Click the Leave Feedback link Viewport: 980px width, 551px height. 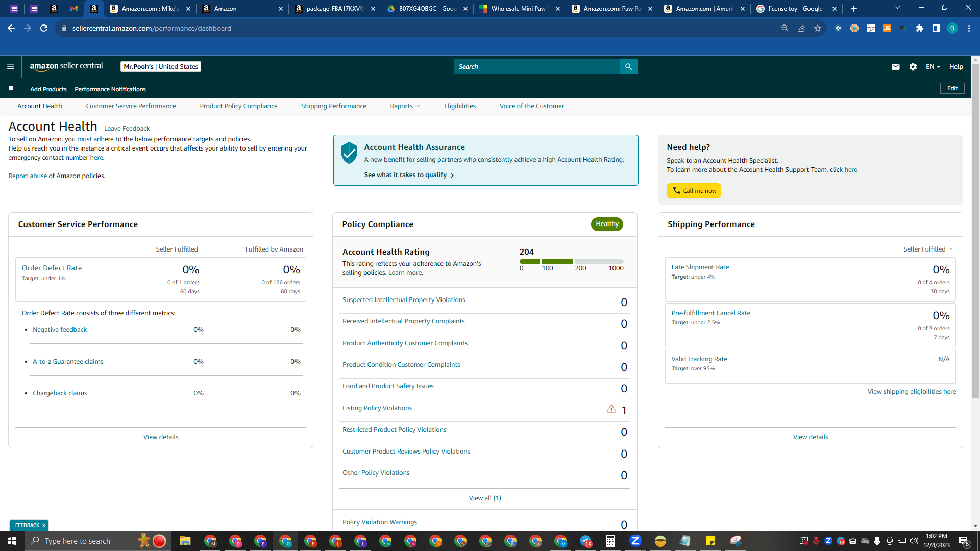point(127,129)
